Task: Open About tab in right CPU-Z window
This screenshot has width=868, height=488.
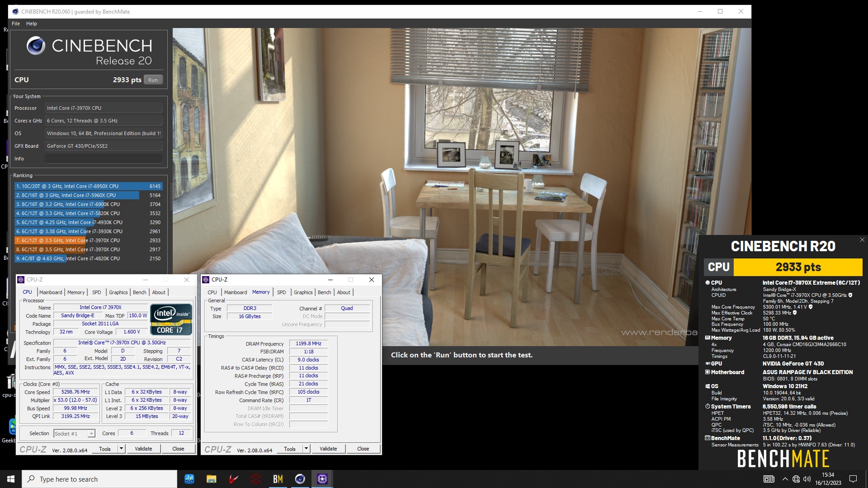Action: pos(344,292)
